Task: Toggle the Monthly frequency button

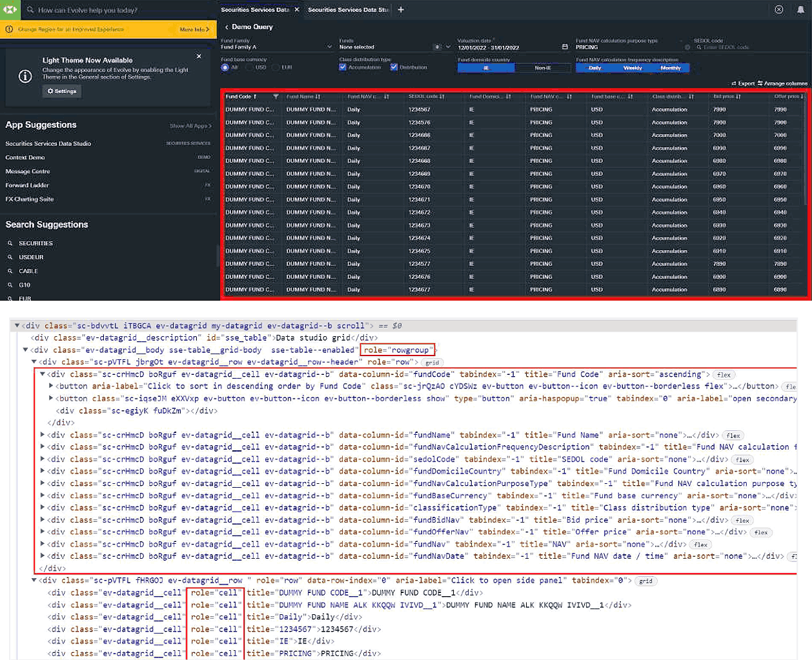Action: (671, 68)
